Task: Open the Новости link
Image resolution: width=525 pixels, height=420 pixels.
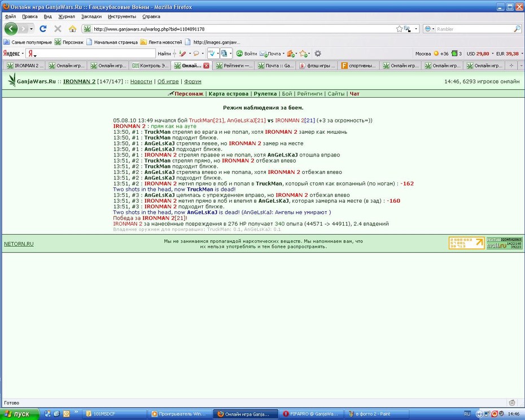Action: pos(141,81)
